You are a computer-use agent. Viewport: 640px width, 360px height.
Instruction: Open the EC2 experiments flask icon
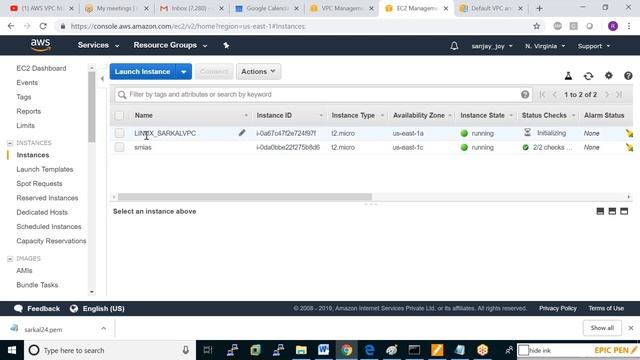coord(568,76)
